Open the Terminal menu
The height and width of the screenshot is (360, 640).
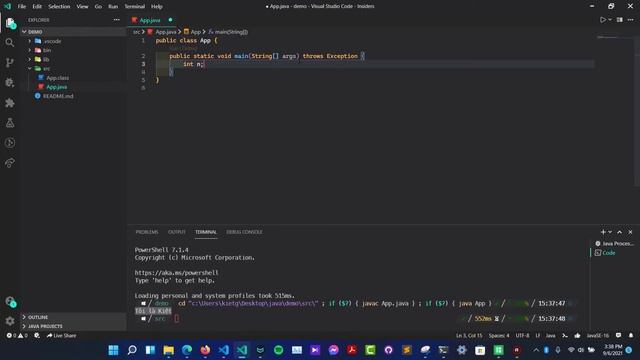(135, 7)
